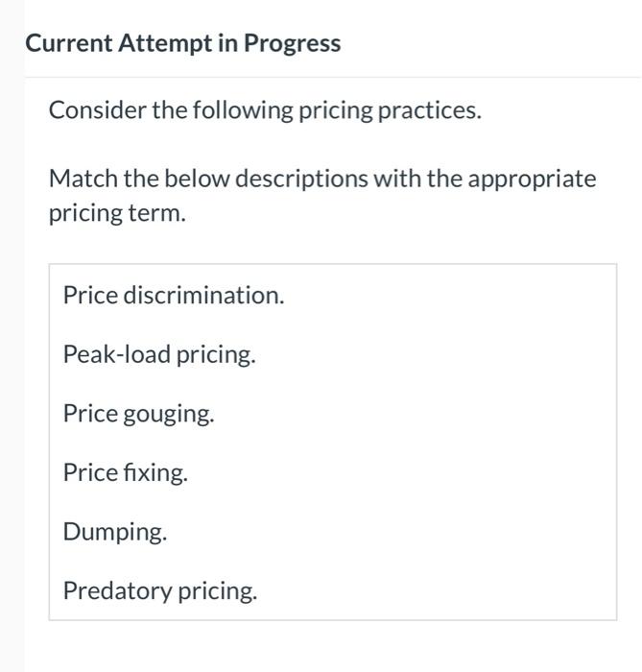Select the "Price discrimination." term
The height and width of the screenshot is (672, 642).
[x=174, y=295]
